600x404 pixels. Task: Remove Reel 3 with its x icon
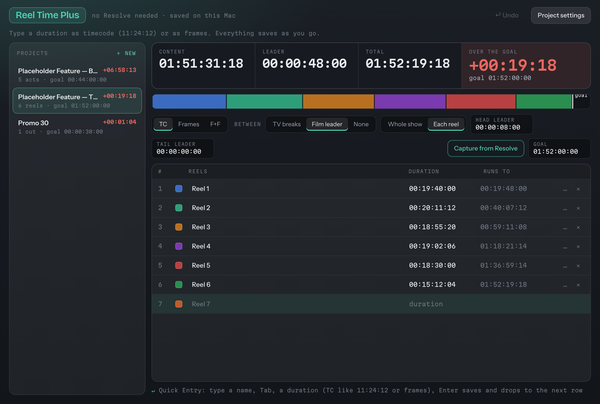click(x=578, y=227)
